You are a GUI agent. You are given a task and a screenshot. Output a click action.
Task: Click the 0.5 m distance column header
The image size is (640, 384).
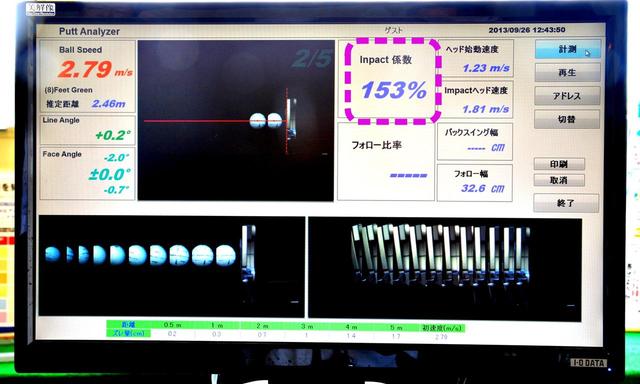point(173,325)
